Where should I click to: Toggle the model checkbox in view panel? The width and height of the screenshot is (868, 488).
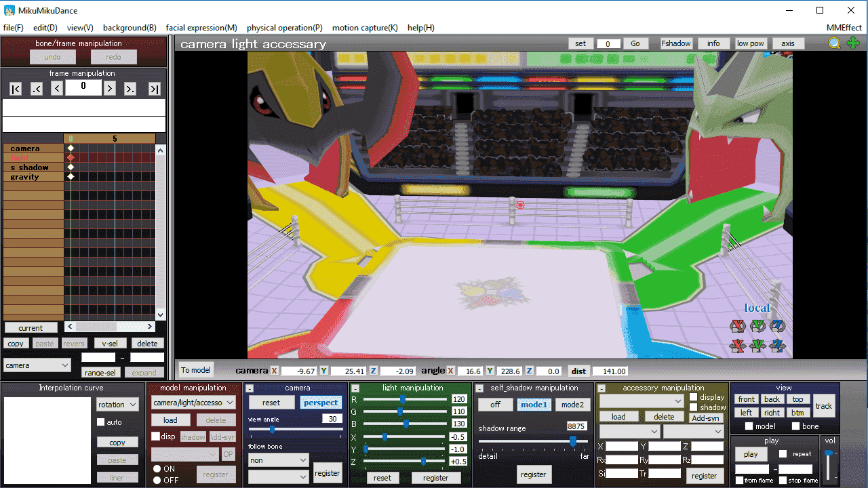pyautogui.click(x=749, y=426)
